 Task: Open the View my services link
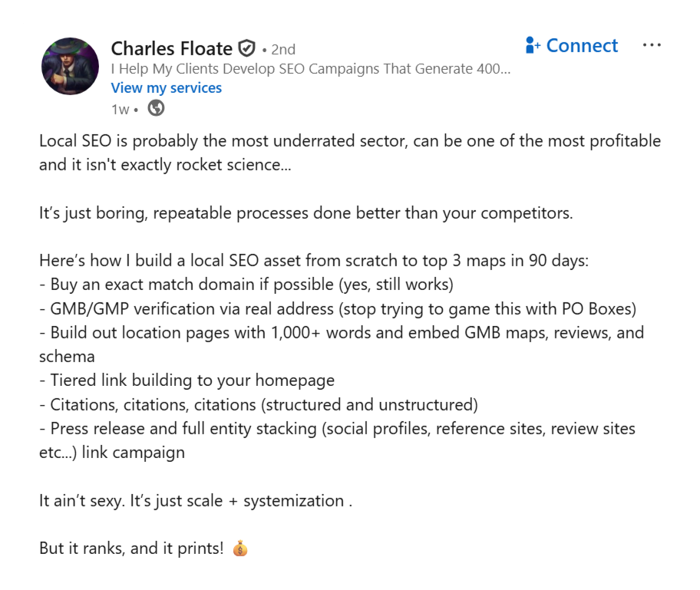[166, 87]
